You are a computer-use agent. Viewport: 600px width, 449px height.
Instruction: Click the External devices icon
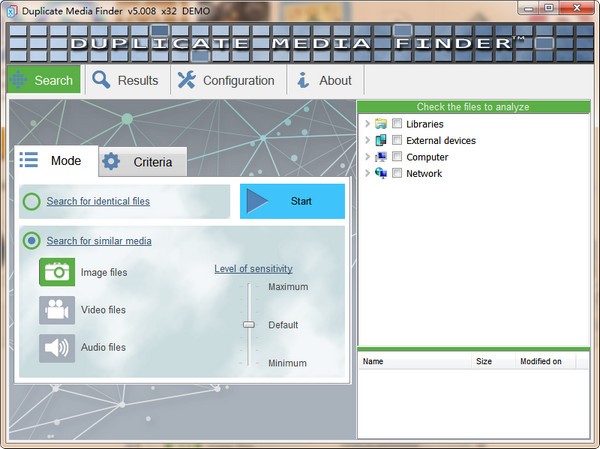coord(381,140)
